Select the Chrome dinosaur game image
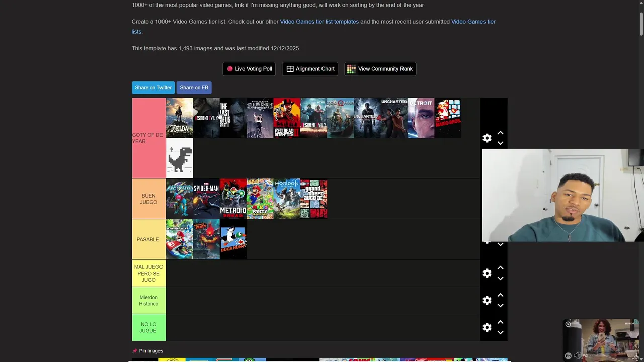 (179, 158)
